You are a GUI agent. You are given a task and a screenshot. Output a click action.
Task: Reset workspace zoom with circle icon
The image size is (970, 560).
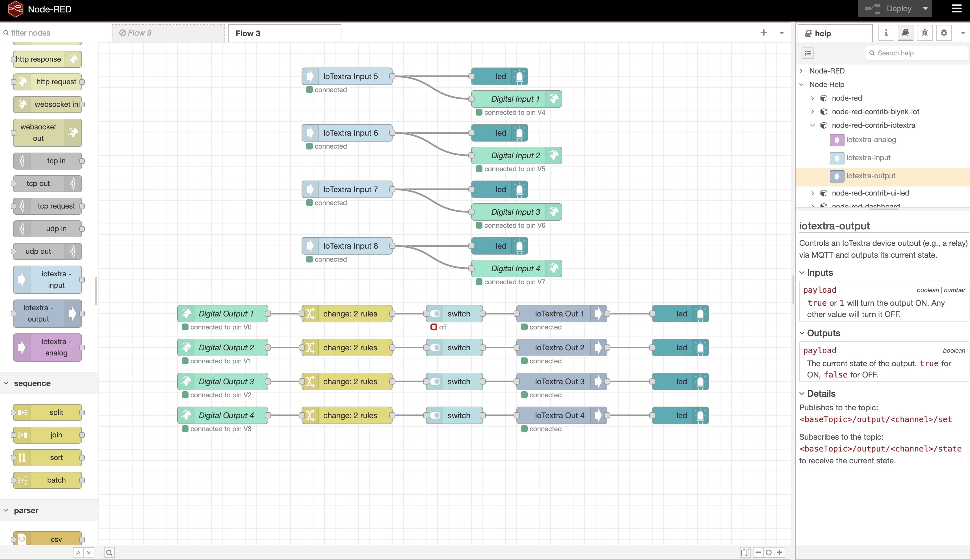(x=768, y=553)
